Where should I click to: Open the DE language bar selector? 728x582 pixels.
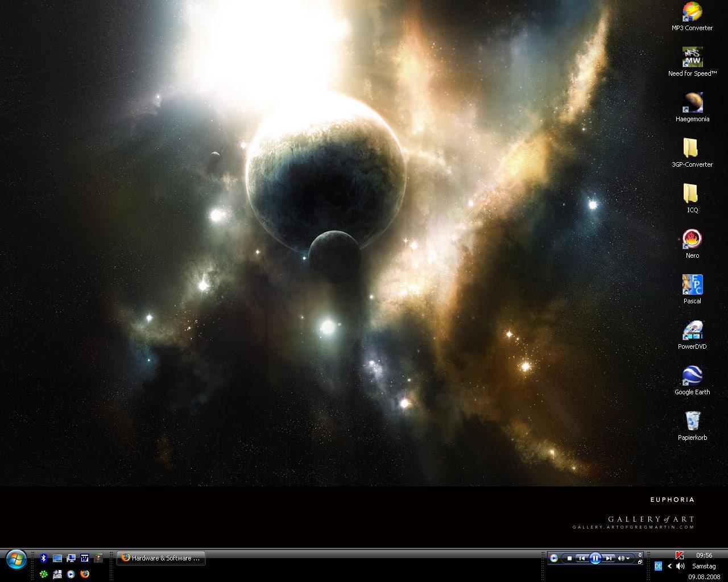658,566
